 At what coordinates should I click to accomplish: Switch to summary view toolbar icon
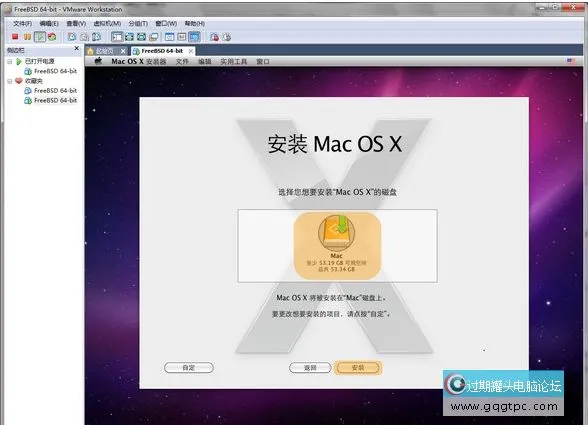point(170,37)
